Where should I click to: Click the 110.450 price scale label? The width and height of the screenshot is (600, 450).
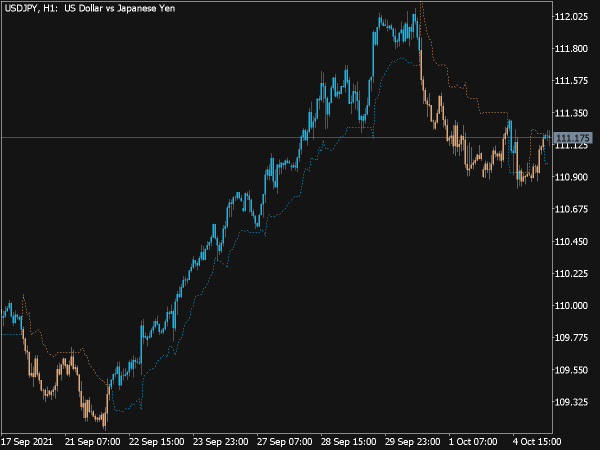point(571,241)
